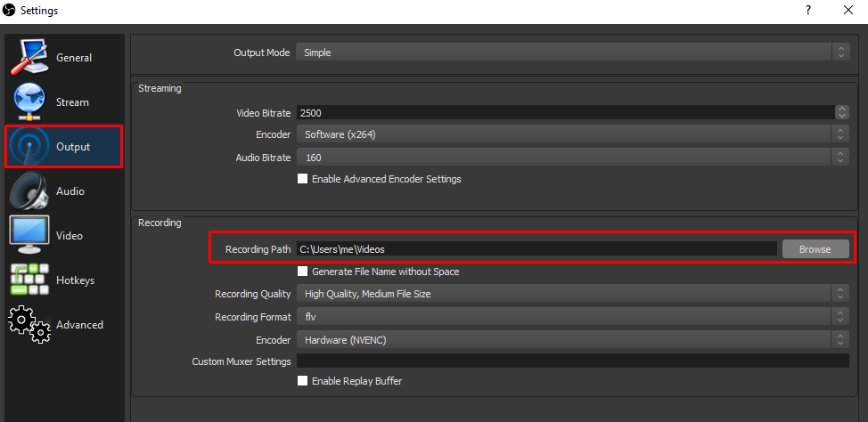Click the Output broadcast antenna icon
868x422 pixels.
coord(29,147)
